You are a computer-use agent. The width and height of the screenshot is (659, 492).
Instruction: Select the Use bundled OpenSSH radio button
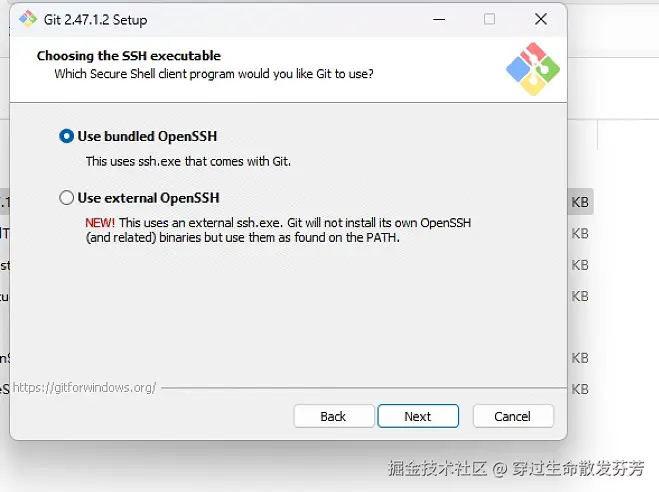pos(66,136)
